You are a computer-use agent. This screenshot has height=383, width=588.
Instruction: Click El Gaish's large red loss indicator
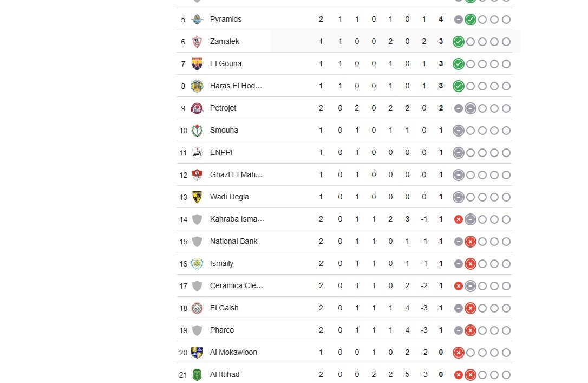click(x=471, y=308)
